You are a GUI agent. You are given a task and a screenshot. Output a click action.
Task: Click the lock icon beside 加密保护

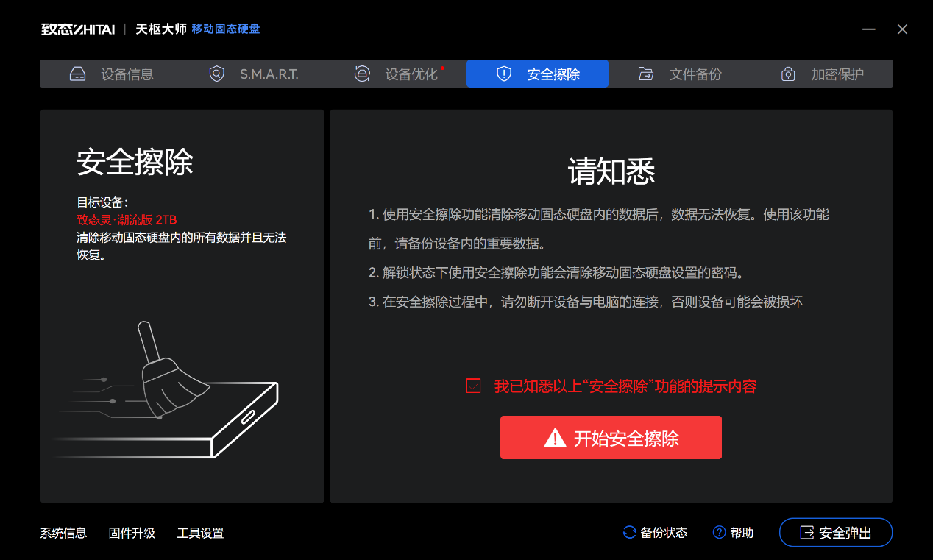[788, 74]
